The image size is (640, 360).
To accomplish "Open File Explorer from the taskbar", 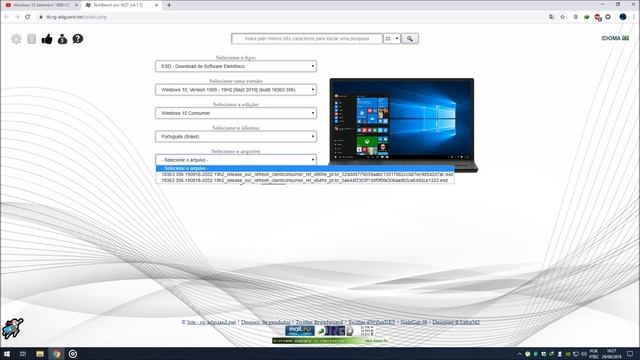I will pyautogui.click(x=40, y=354).
